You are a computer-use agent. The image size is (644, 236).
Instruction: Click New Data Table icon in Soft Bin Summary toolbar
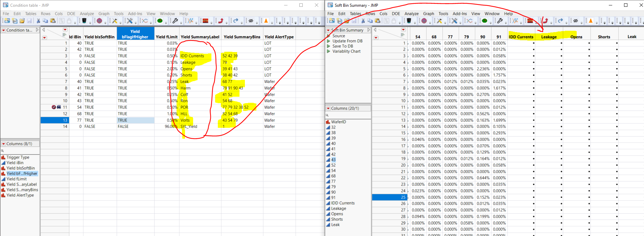click(x=332, y=21)
